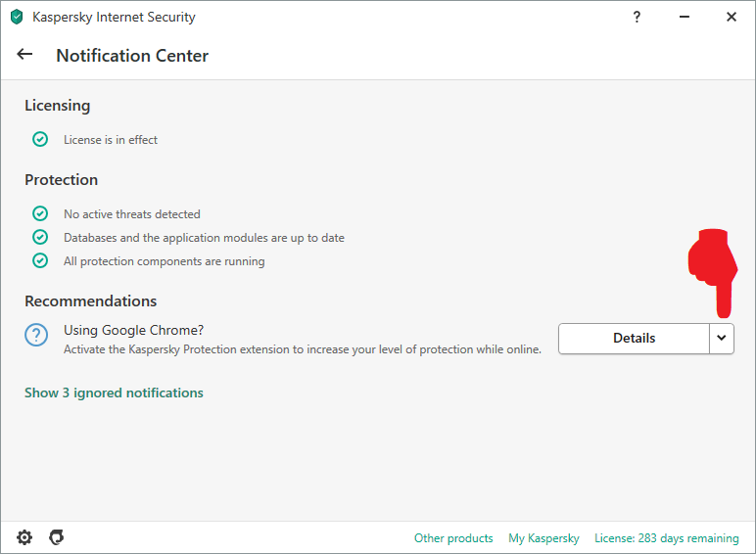Click License: 283 days remaining link

[667, 538]
